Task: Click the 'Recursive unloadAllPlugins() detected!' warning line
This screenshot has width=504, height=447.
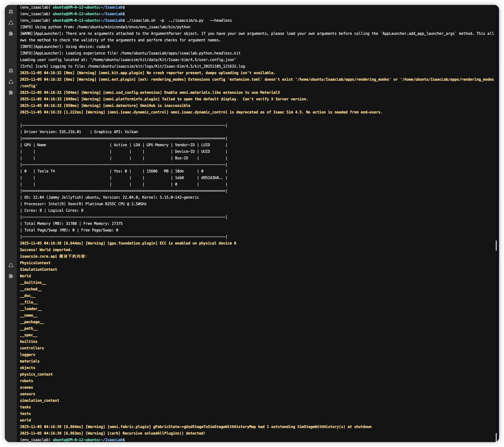Action: (164, 433)
